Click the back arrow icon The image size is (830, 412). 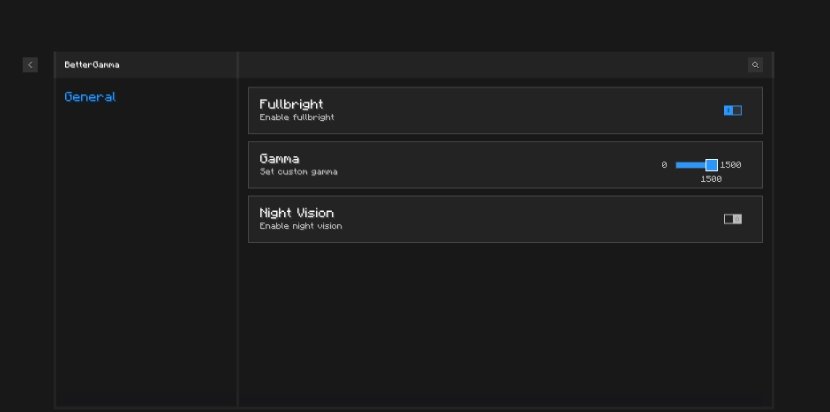pos(30,65)
